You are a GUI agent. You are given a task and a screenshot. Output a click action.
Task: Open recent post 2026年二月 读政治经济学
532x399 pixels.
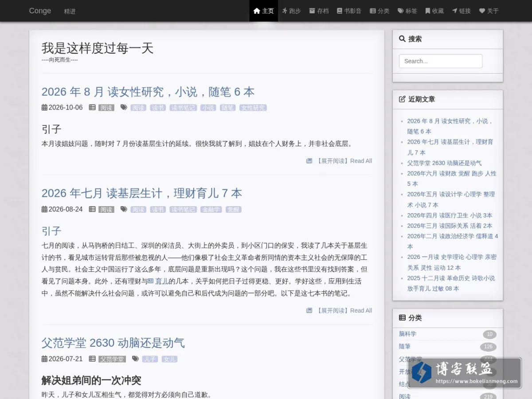click(453, 241)
